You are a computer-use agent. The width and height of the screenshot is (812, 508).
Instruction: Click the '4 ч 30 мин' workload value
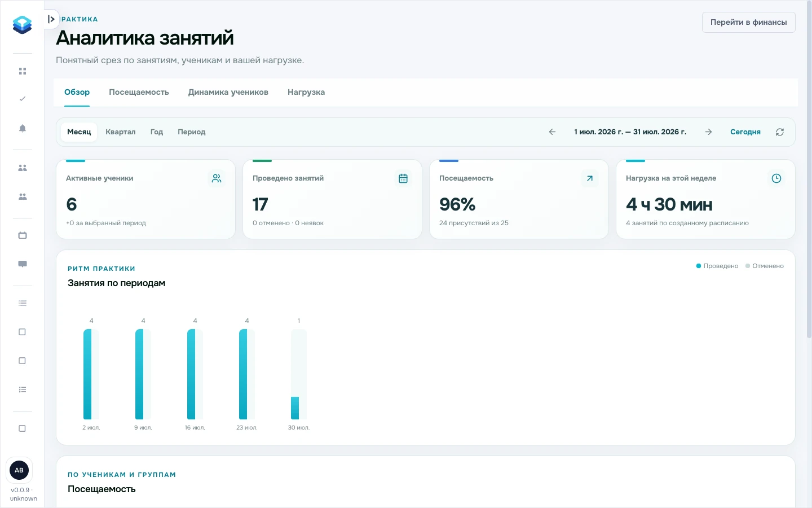point(669,204)
